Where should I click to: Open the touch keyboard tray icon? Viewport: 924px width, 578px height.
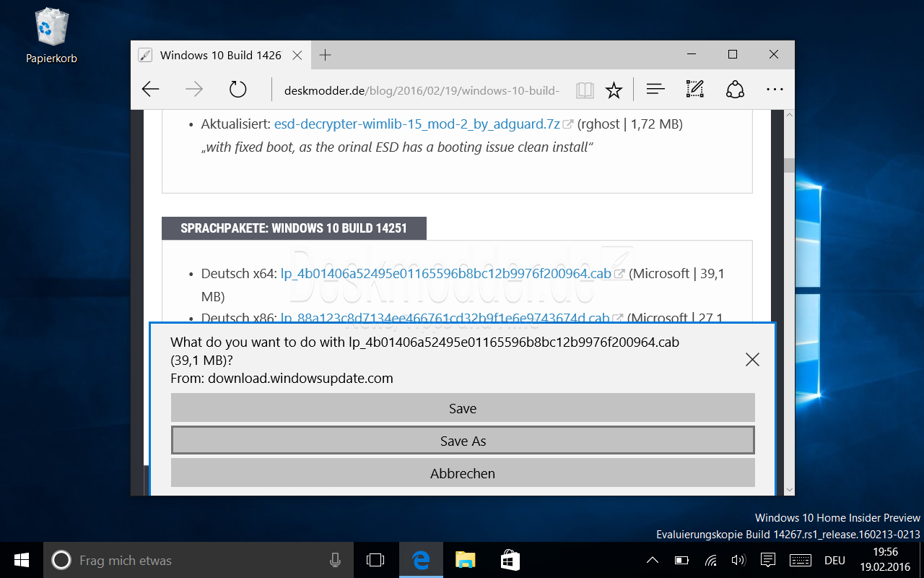[x=801, y=560]
